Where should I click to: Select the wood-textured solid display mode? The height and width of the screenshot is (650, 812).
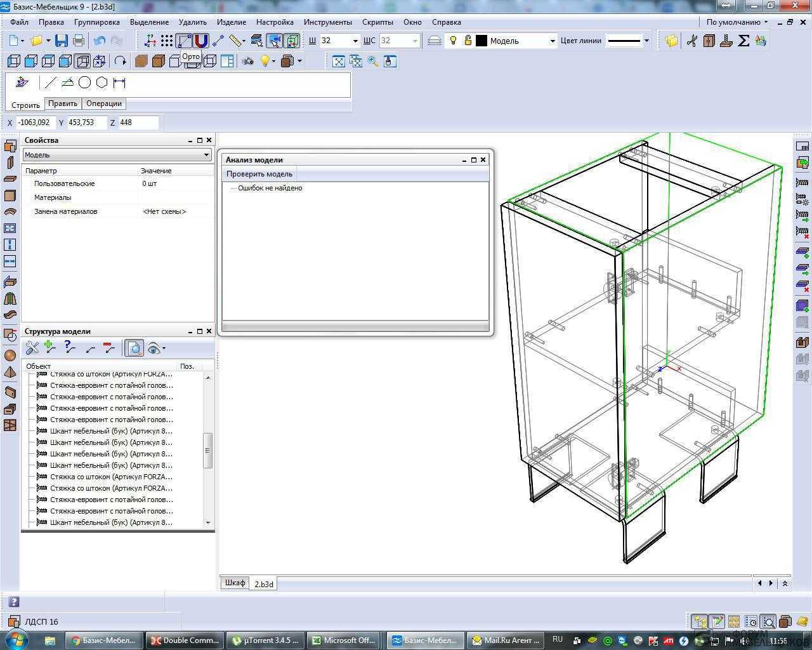point(141,62)
